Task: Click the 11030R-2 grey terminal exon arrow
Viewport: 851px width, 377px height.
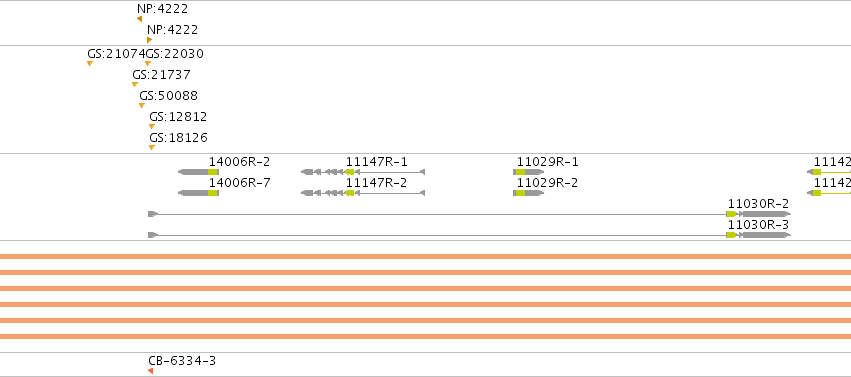Action: [x=766, y=214]
